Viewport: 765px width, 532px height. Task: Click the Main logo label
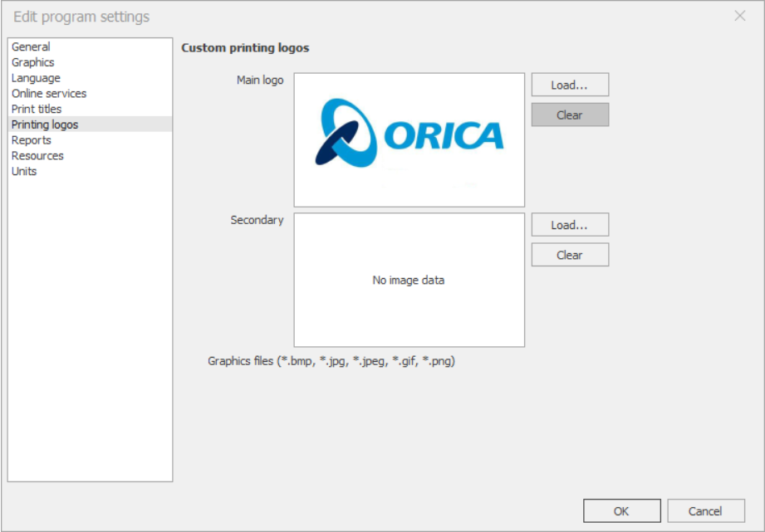(260, 80)
